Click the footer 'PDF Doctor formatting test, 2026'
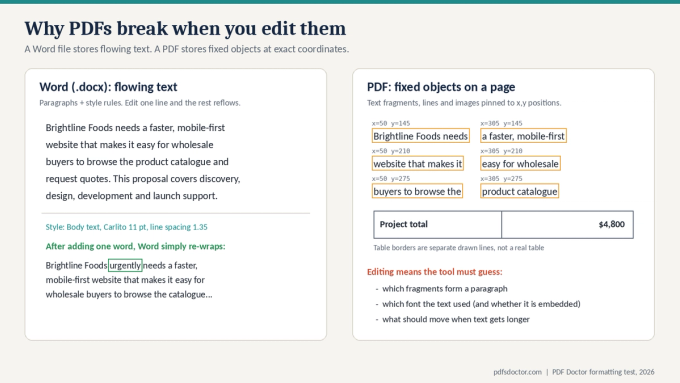The image size is (680, 383). click(603, 372)
